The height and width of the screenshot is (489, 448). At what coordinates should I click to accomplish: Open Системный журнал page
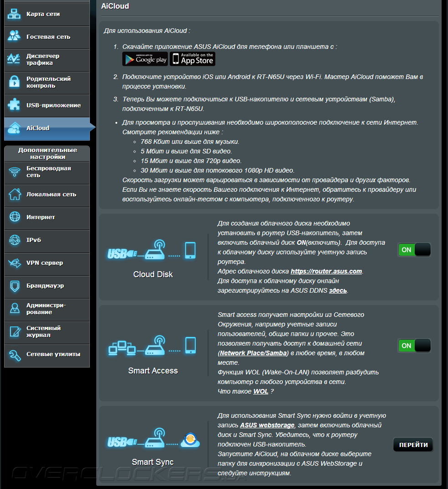[x=47, y=332]
